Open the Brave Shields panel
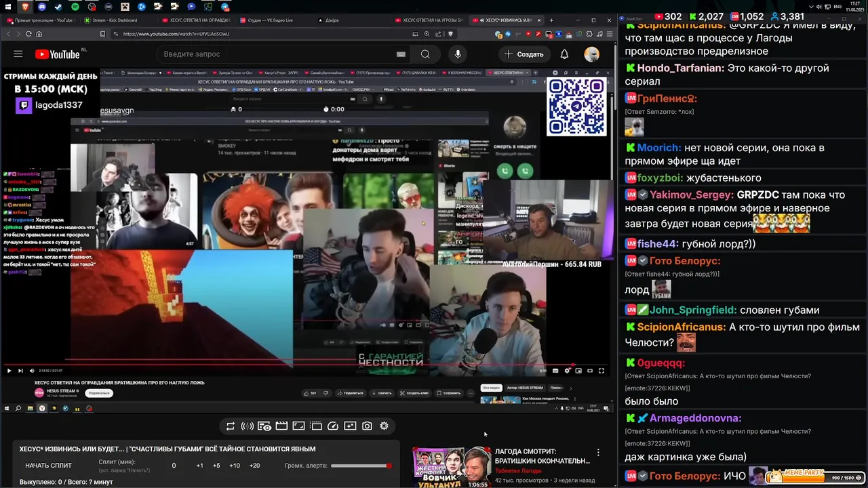 (450, 34)
